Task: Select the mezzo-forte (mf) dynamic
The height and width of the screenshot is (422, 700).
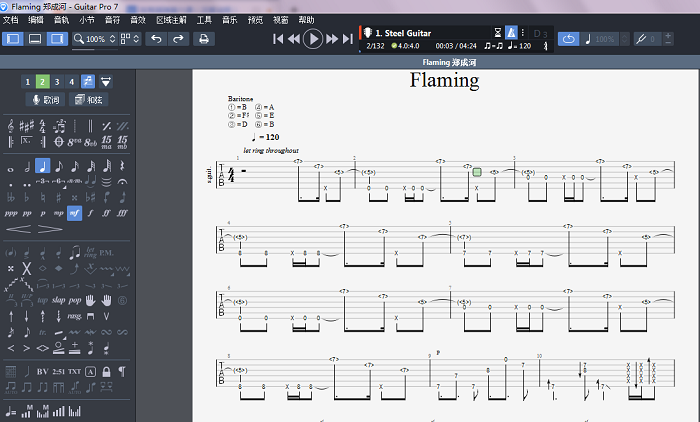Action: 74,213
